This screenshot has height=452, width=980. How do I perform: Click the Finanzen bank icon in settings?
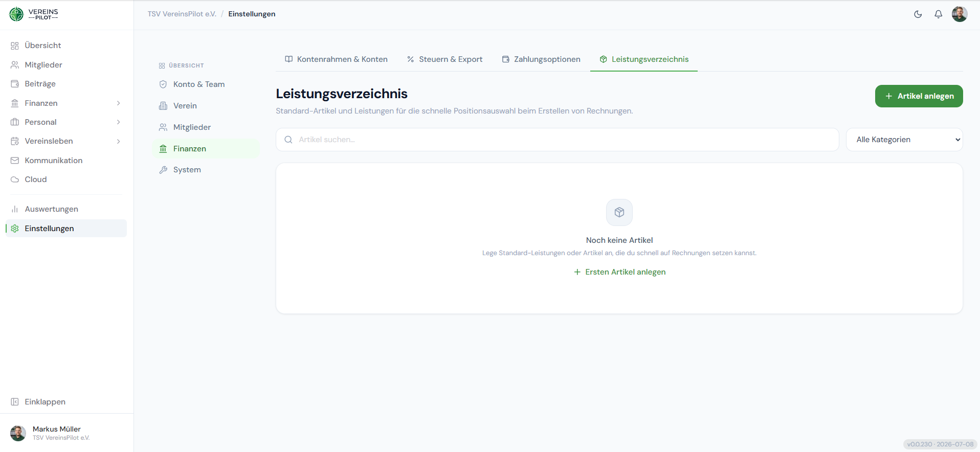(x=163, y=149)
